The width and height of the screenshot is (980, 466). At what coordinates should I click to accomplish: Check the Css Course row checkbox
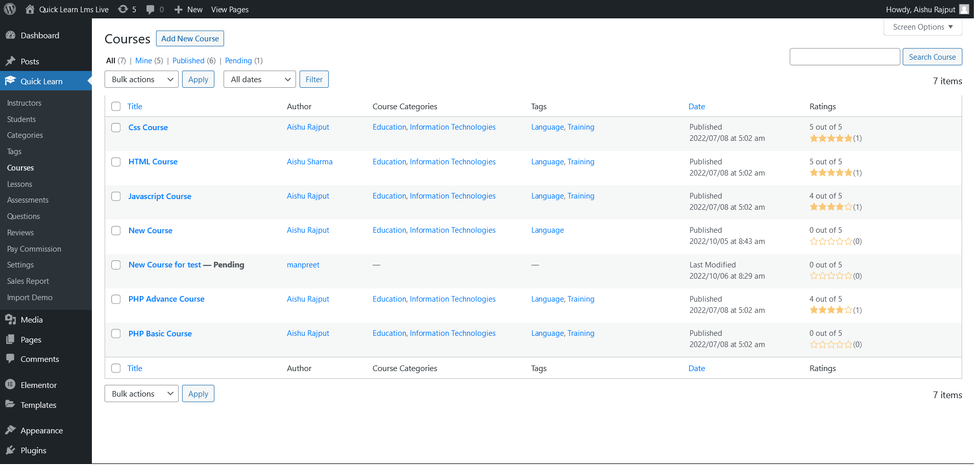point(116,128)
